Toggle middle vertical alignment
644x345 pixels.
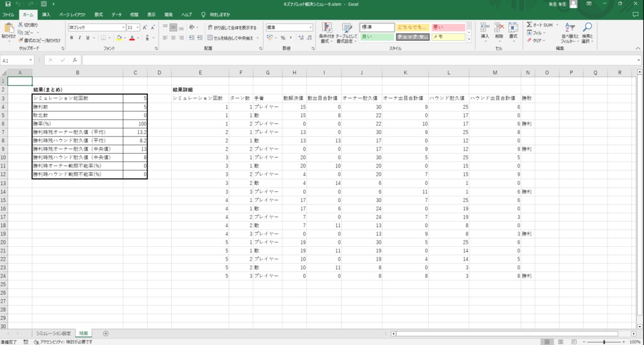click(174, 28)
